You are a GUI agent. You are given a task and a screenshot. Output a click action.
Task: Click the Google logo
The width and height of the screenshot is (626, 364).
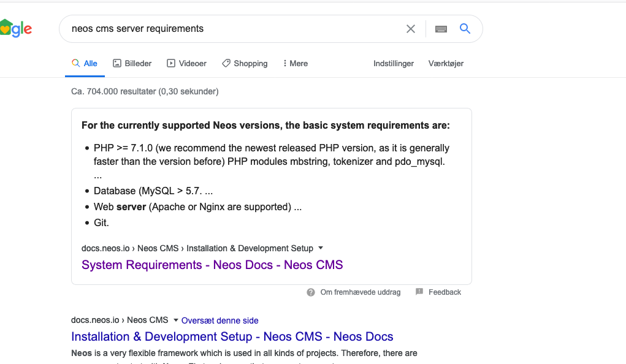click(x=15, y=28)
